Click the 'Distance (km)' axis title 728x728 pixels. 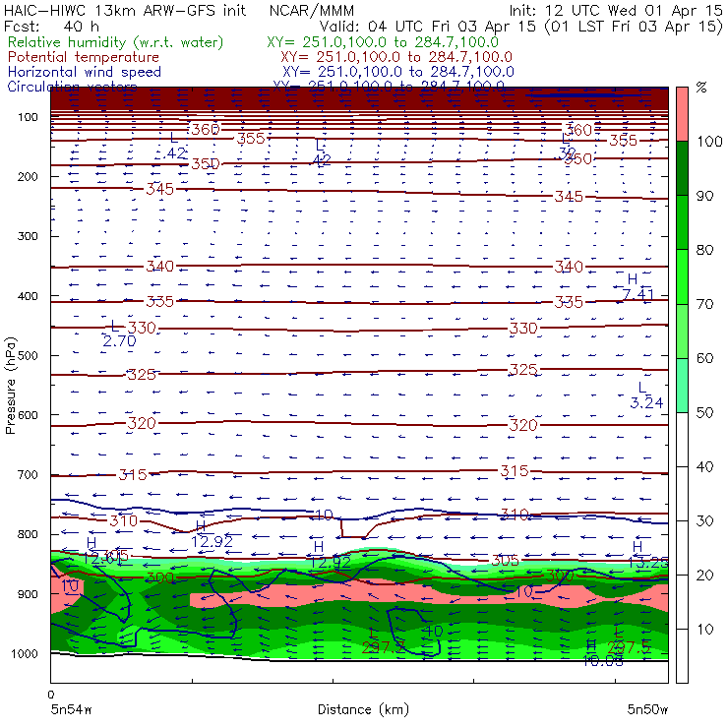pos(363,709)
